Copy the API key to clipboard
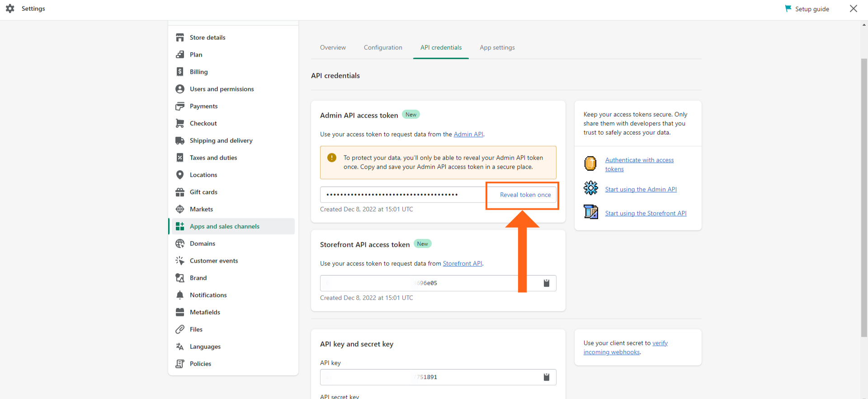Screen dimensions: 868x399 [546, 377]
